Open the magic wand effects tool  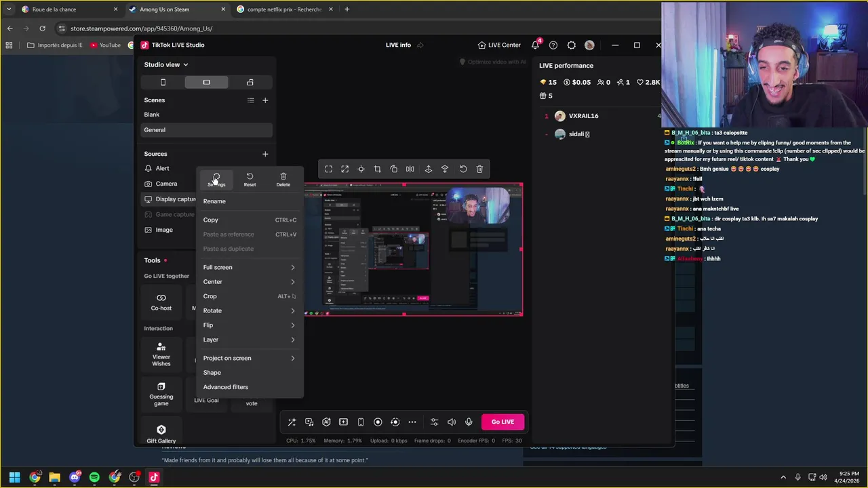pos(292,422)
